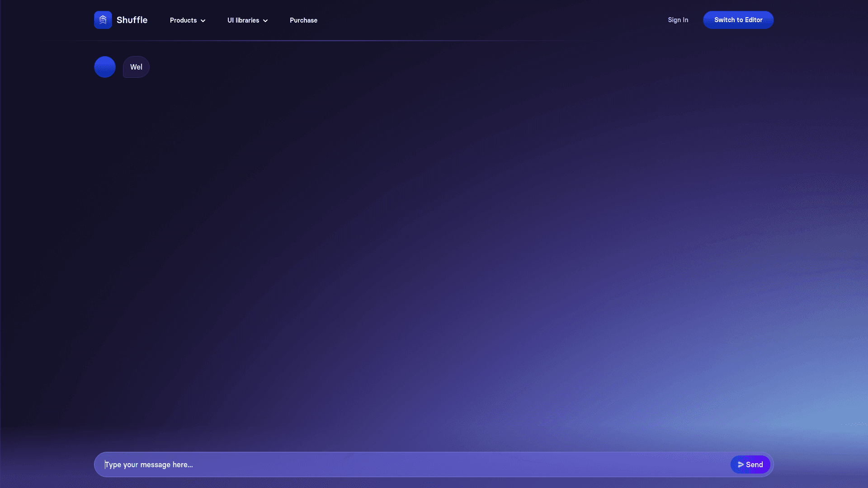The height and width of the screenshot is (488, 868).
Task: Click the blue chat bot avatar
Action: [104, 67]
